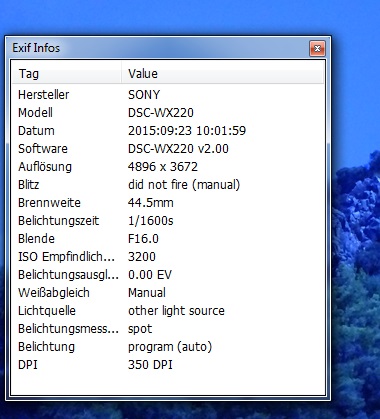
Task: Select the Datum tag
Action: (x=36, y=131)
